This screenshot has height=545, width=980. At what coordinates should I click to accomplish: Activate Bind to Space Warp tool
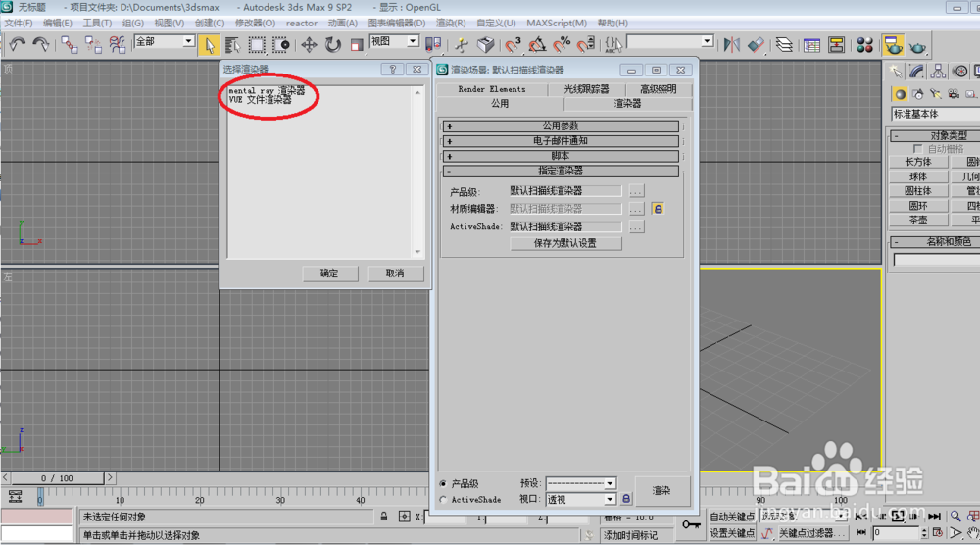pyautogui.click(x=118, y=44)
